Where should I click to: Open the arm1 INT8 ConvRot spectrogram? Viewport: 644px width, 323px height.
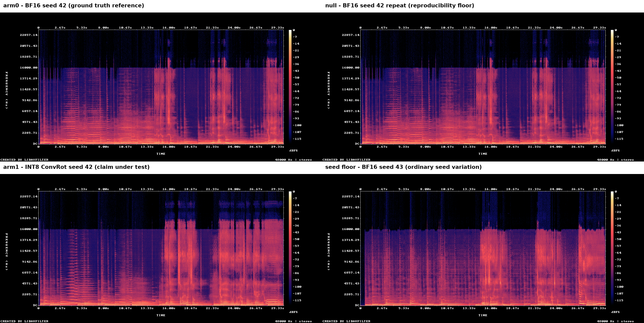161,248
